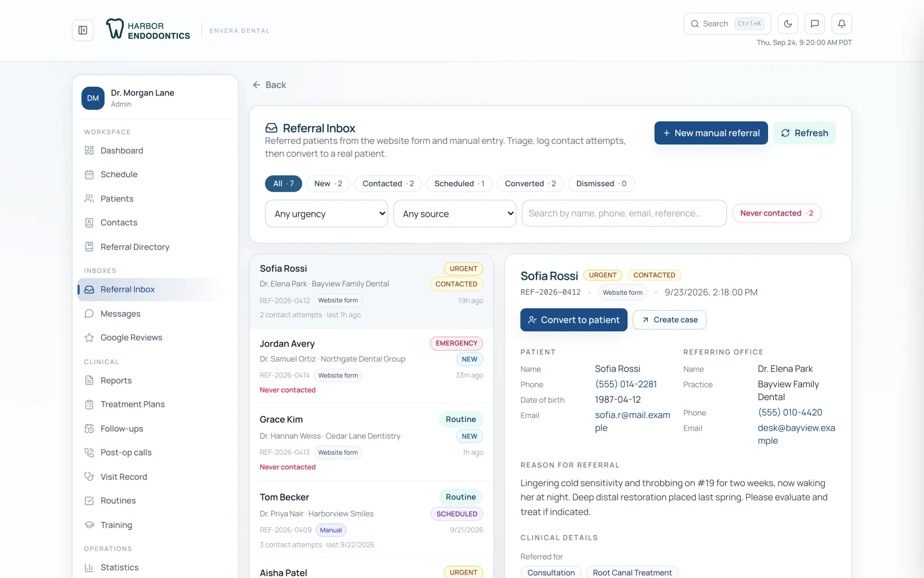
Task: Select the New 2 filter tab
Action: (x=328, y=184)
